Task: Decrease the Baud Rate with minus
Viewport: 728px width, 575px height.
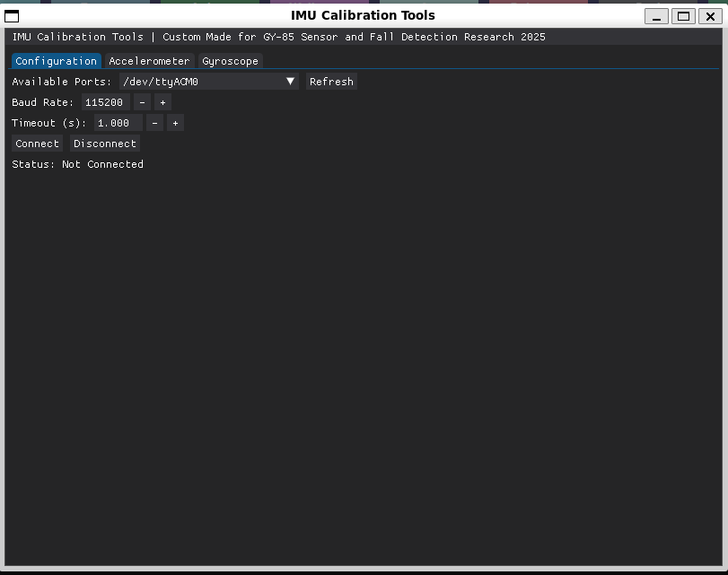Action: pos(142,102)
